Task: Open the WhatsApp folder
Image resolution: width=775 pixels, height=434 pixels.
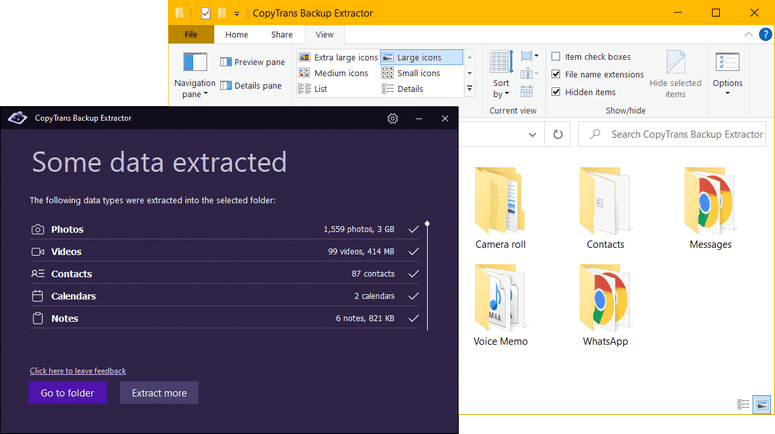Action: (x=605, y=305)
